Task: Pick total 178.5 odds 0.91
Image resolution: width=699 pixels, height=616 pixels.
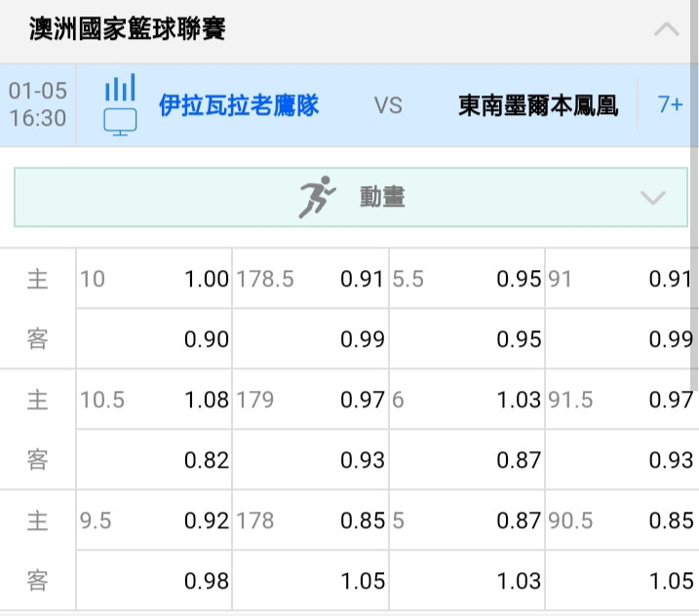Action: coord(311,279)
